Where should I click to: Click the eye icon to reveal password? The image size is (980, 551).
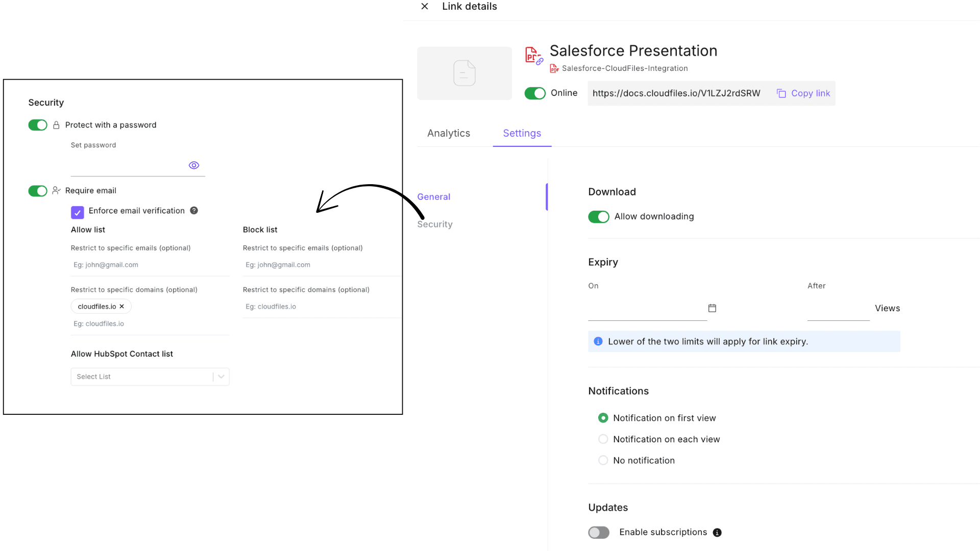click(194, 165)
